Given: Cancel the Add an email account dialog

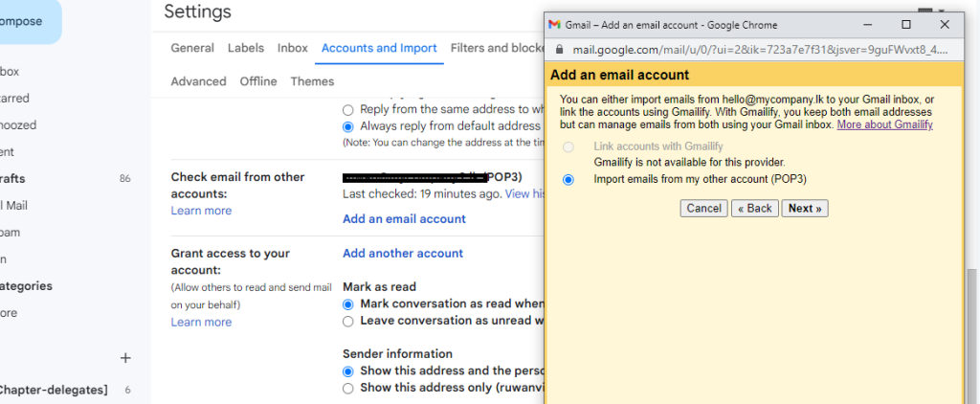Looking at the screenshot, I should click(x=703, y=209).
